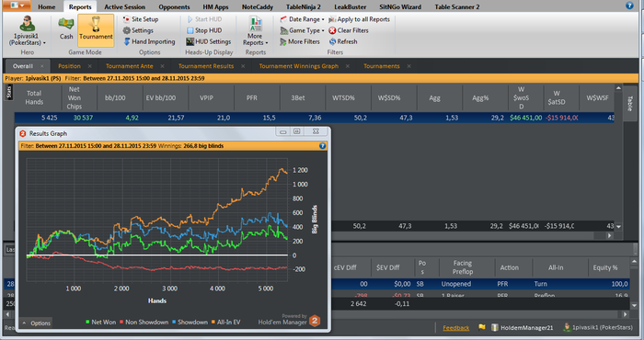Switch to Tournament Winnings Graph tab
This screenshot has height=340, width=644.
pyautogui.click(x=299, y=66)
